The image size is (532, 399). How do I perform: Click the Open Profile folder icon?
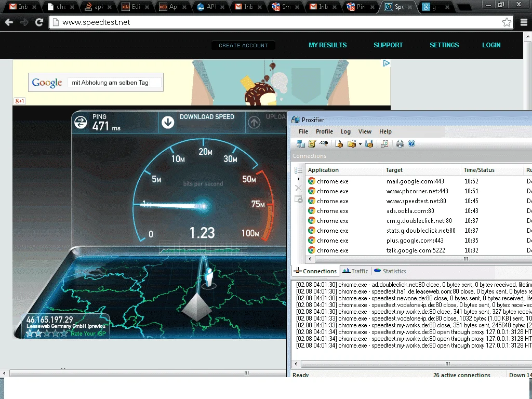click(352, 144)
